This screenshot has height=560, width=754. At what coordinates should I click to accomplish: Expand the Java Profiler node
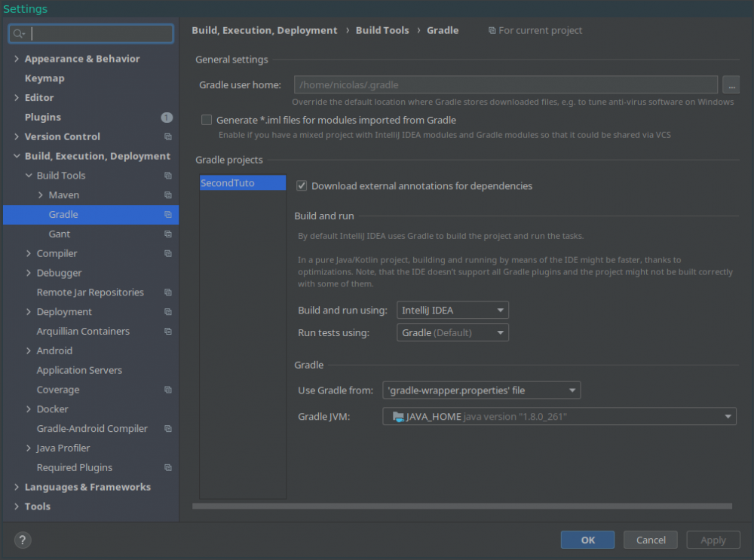pos(29,448)
